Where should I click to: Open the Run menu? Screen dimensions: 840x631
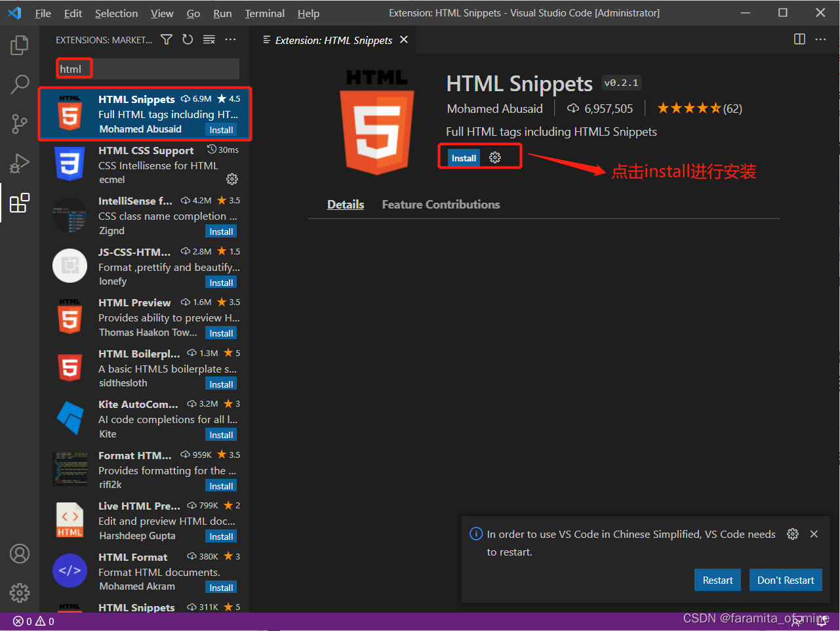(222, 13)
